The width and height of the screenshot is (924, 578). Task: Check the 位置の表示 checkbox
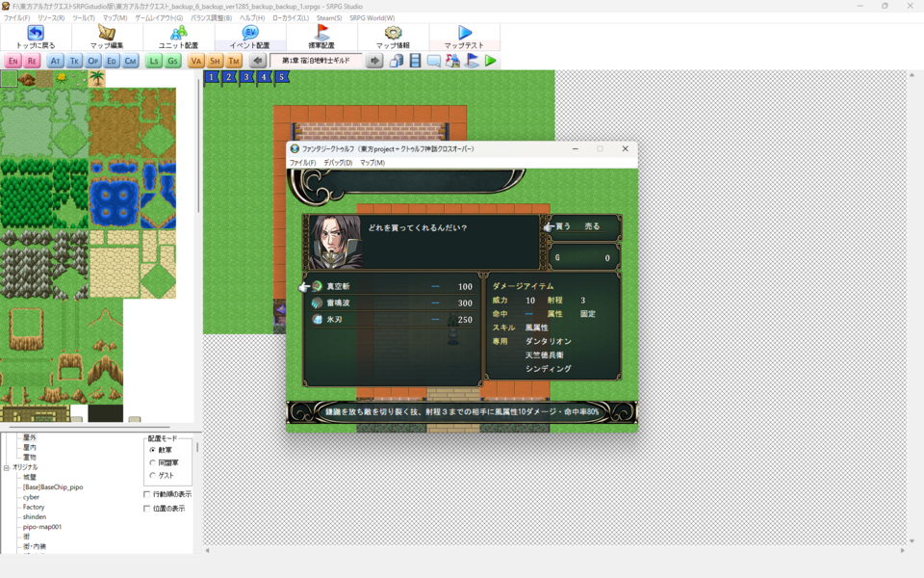(147, 508)
